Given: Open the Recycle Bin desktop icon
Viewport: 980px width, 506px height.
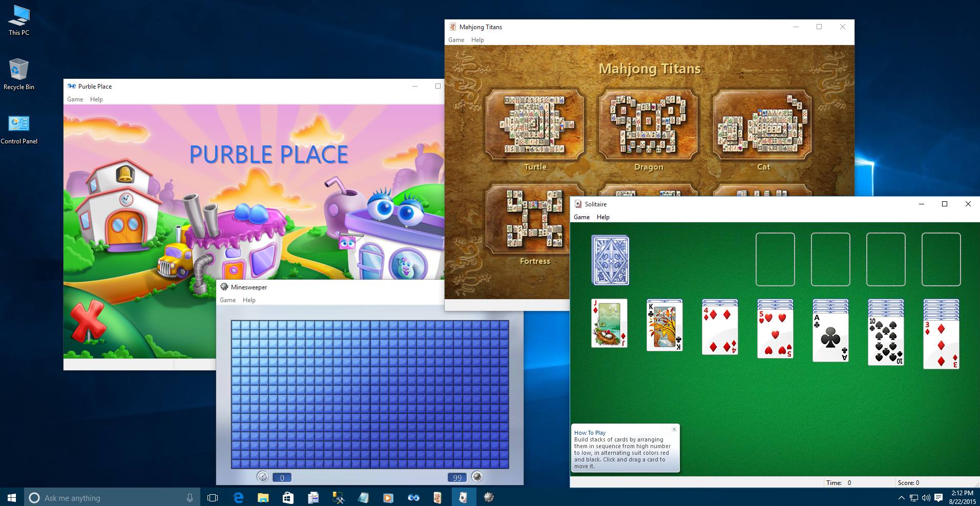Looking at the screenshot, I should (19, 75).
